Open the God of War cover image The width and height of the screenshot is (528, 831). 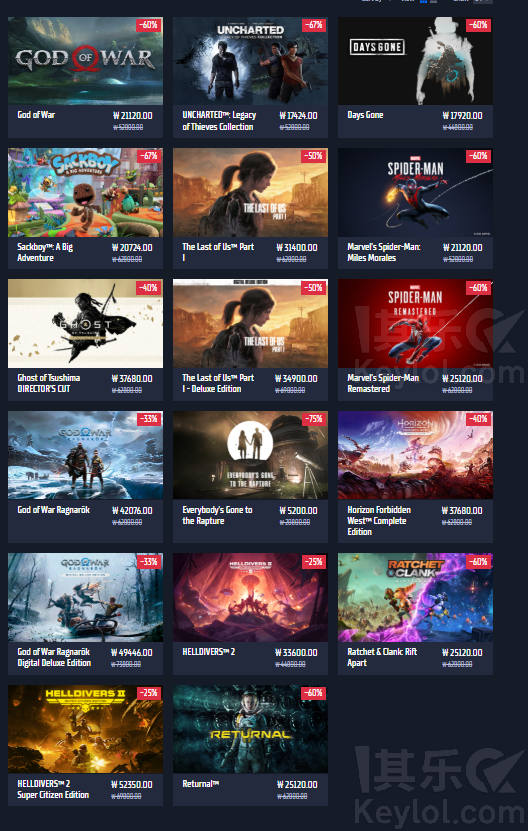click(85, 61)
